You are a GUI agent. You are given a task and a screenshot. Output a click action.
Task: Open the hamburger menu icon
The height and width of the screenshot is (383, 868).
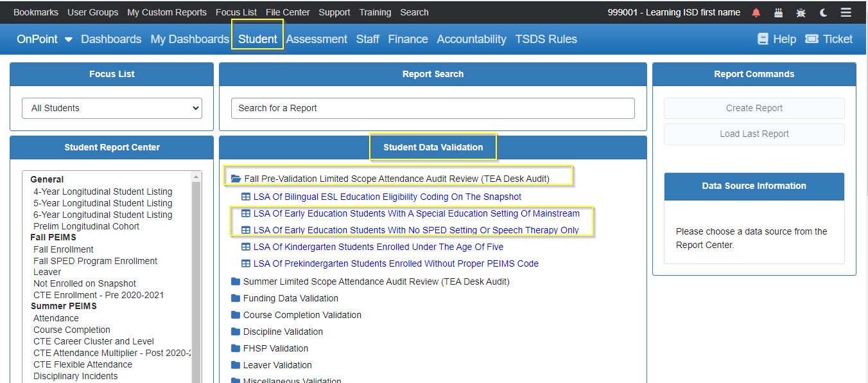pos(846,12)
